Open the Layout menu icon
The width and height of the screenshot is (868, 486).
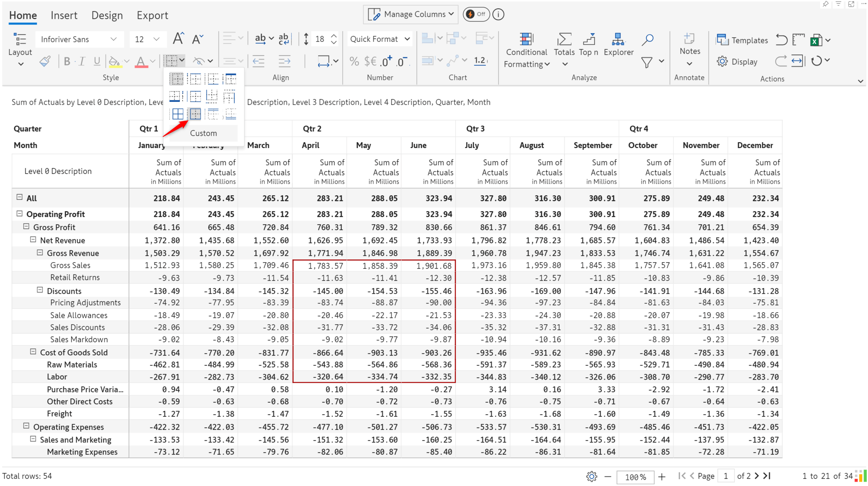pos(20,39)
